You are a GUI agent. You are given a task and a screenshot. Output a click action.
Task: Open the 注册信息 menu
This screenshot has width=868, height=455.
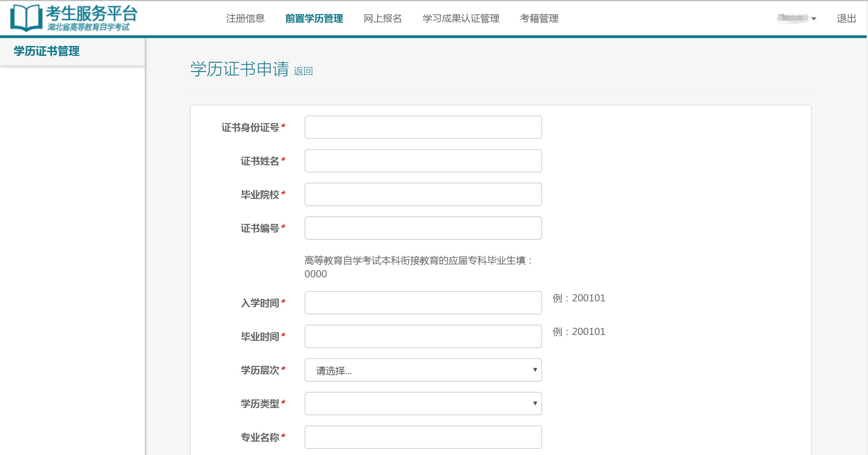point(245,19)
